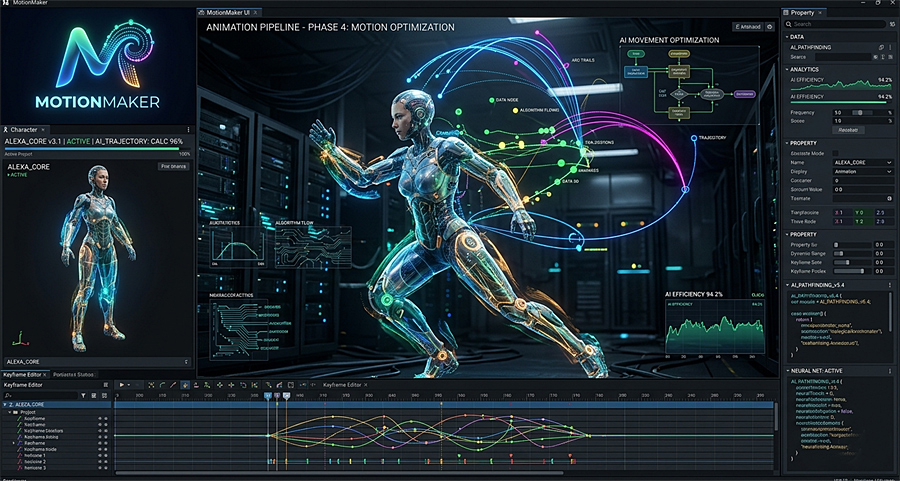Open the Display dropdown showing Animation
The image size is (900, 481).
point(862,172)
